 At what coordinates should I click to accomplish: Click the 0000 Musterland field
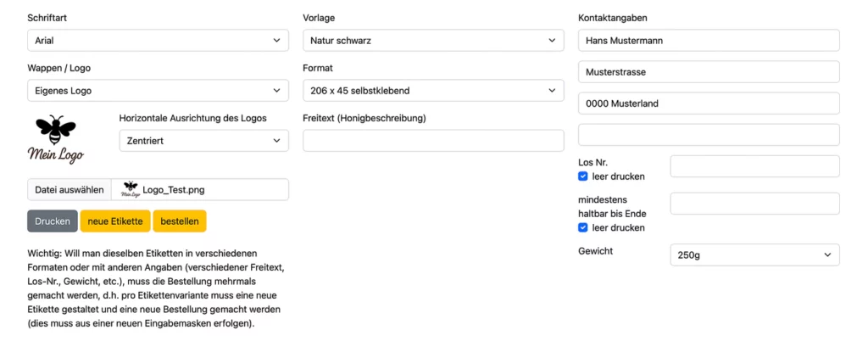point(709,103)
